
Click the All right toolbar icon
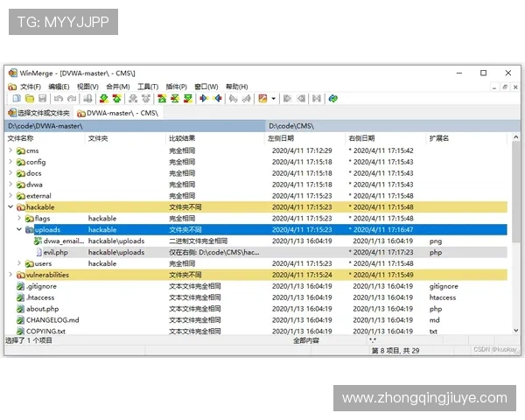[x=287, y=99]
